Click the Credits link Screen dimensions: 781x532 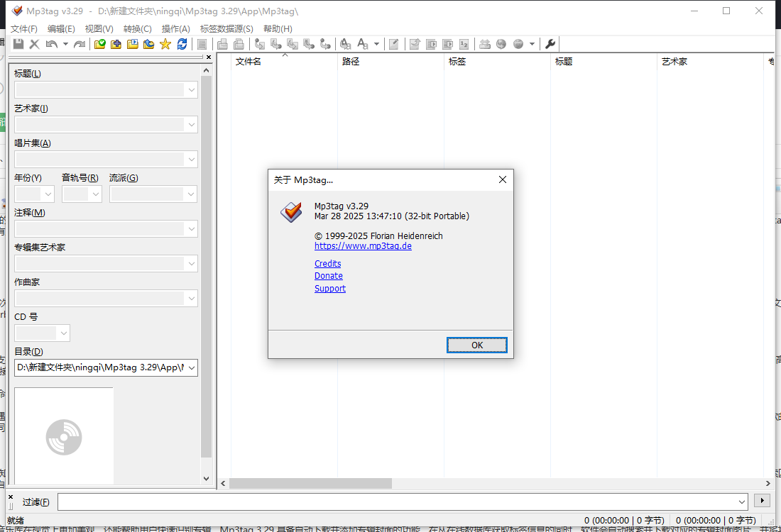[x=328, y=264]
